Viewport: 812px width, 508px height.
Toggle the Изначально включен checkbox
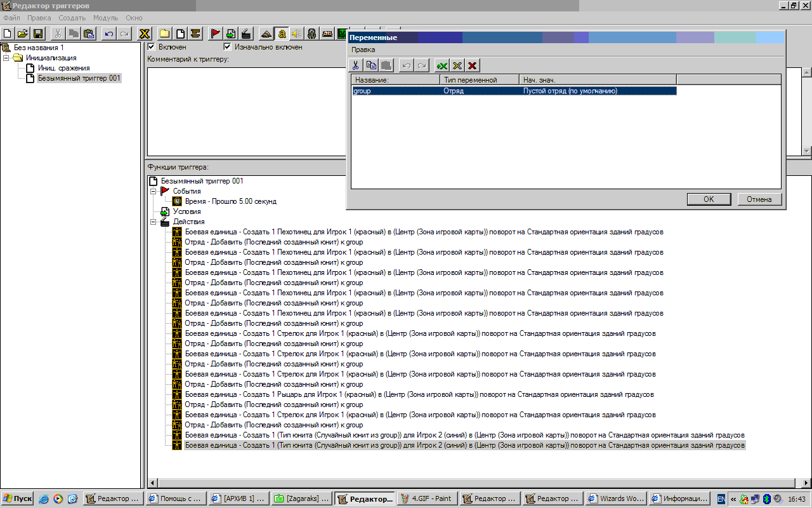[x=227, y=47]
